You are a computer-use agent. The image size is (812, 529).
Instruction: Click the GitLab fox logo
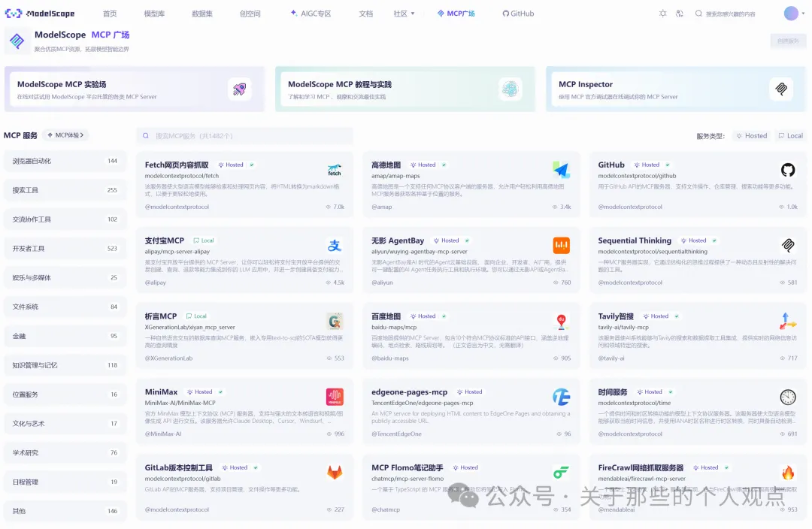pyautogui.click(x=335, y=473)
